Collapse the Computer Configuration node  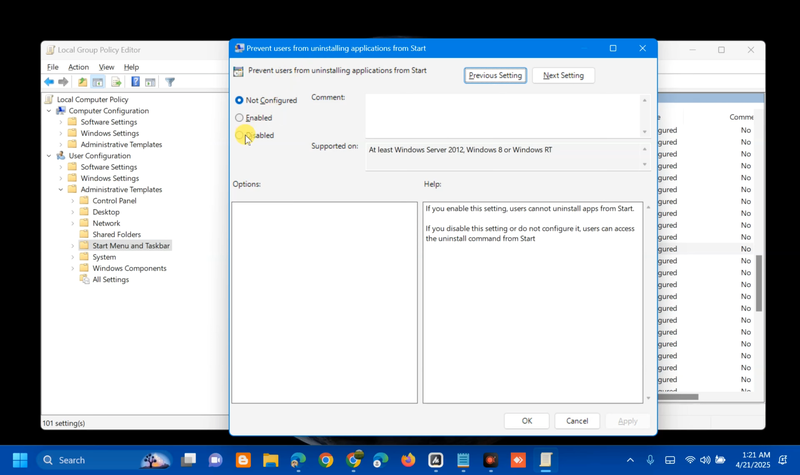[49, 111]
